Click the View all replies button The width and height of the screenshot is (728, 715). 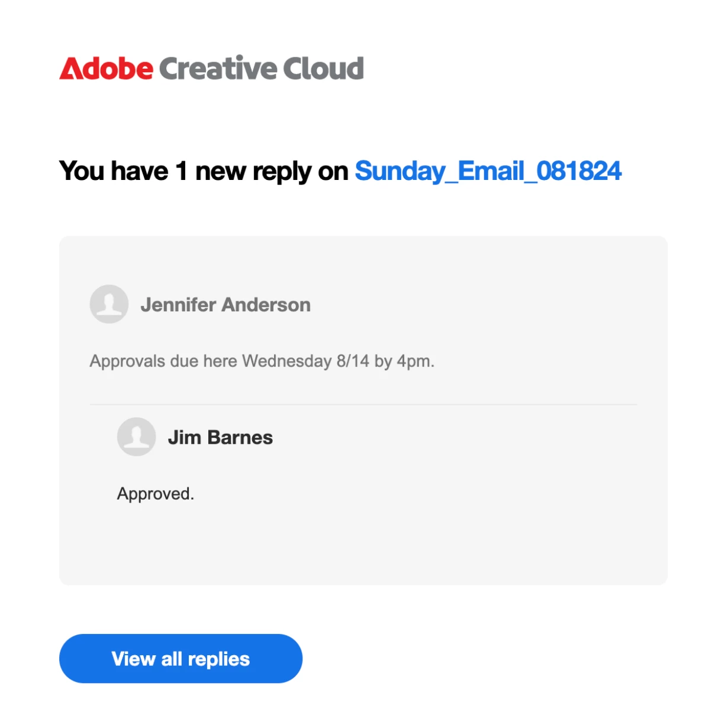(x=181, y=659)
